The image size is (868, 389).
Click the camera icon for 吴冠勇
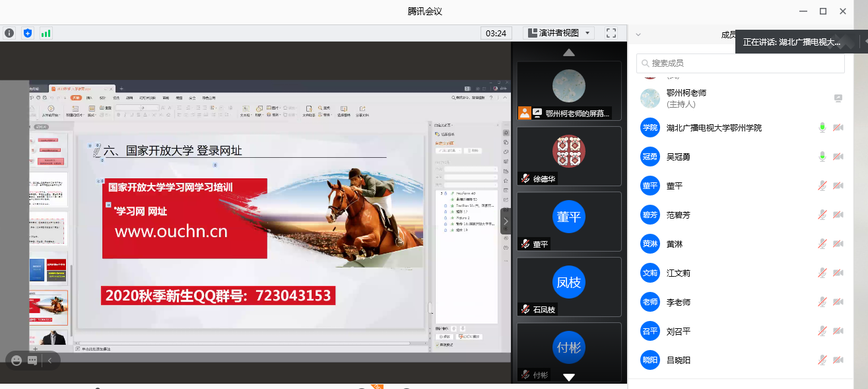click(x=838, y=157)
